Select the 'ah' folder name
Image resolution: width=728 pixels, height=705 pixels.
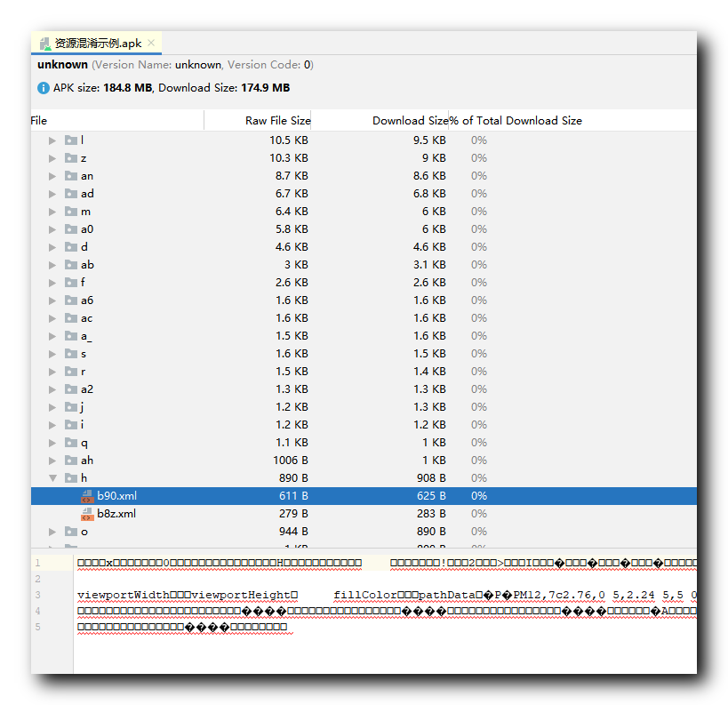click(87, 461)
